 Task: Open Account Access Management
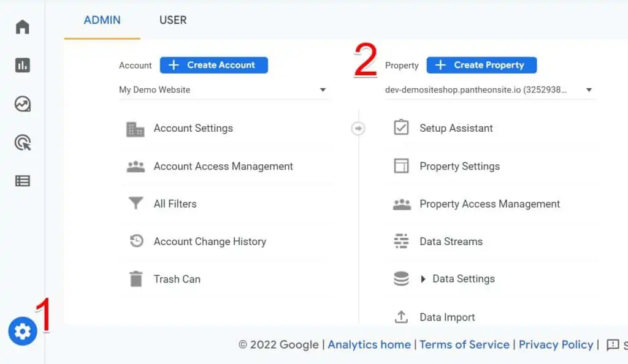(x=223, y=166)
